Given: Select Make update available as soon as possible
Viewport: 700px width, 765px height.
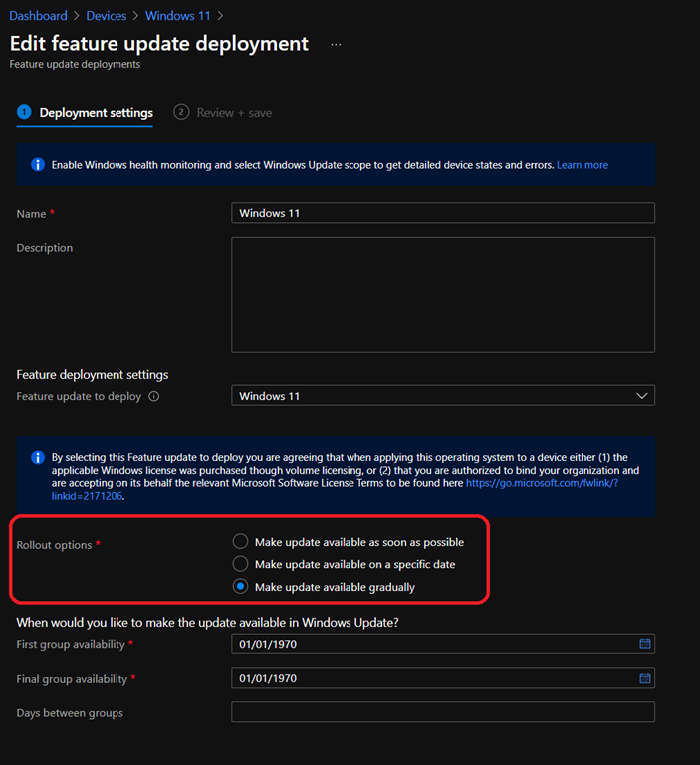Looking at the screenshot, I should pos(240,542).
